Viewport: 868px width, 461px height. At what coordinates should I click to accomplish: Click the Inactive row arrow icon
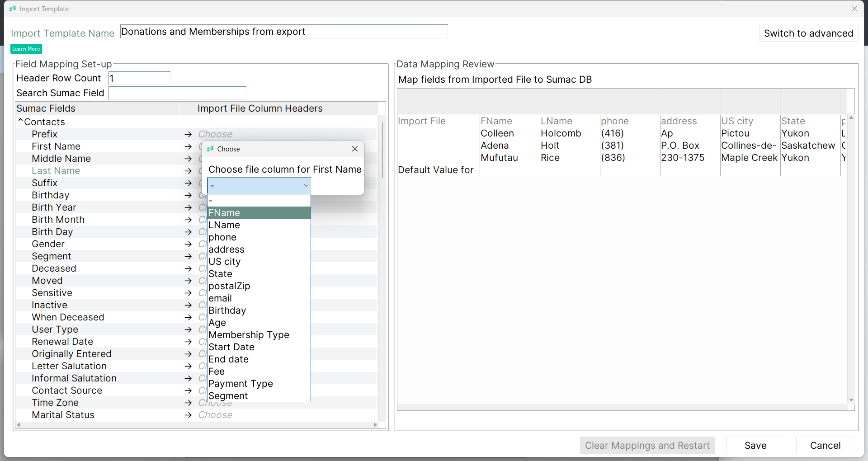coord(188,305)
